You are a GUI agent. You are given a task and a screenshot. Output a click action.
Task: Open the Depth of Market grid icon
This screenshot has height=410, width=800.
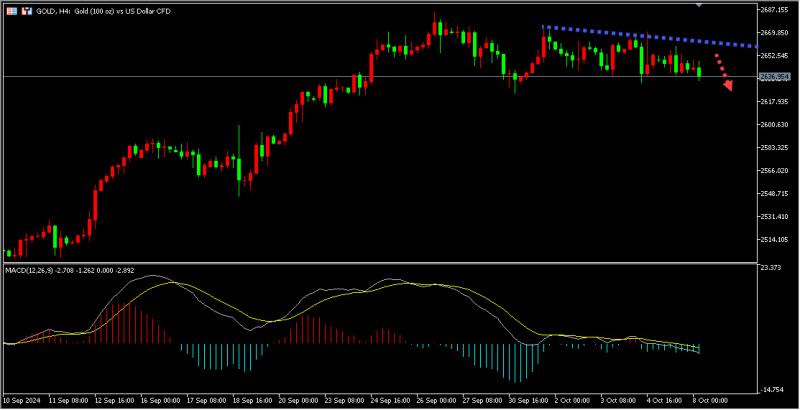(x=11, y=11)
